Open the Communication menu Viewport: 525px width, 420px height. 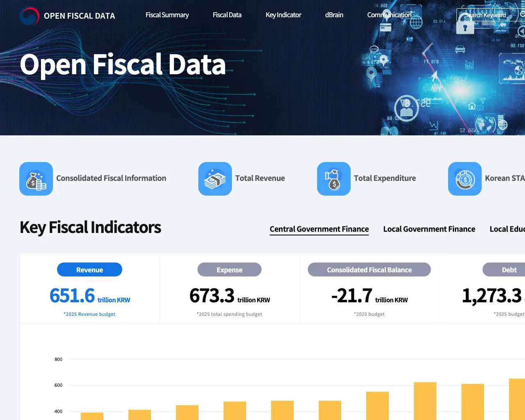coord(389,15)
